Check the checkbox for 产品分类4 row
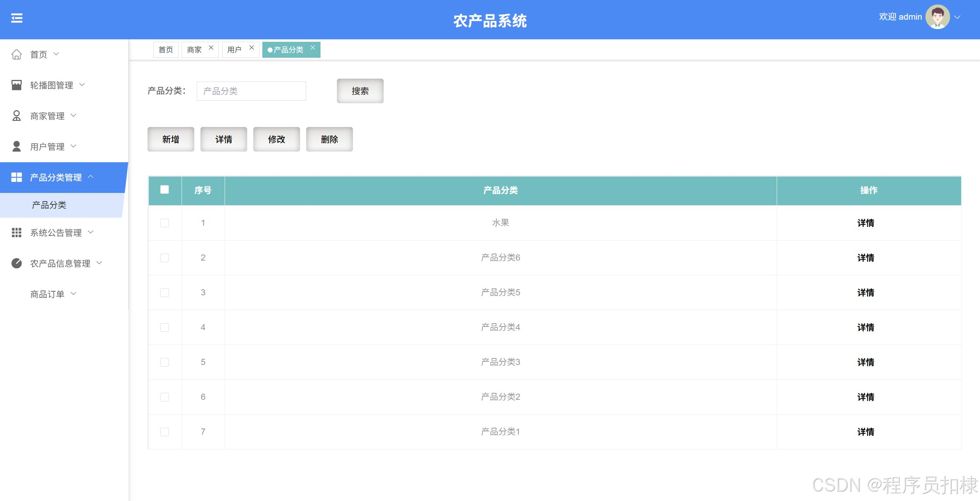Screen dimensions: 980x501 click(164, 327)
